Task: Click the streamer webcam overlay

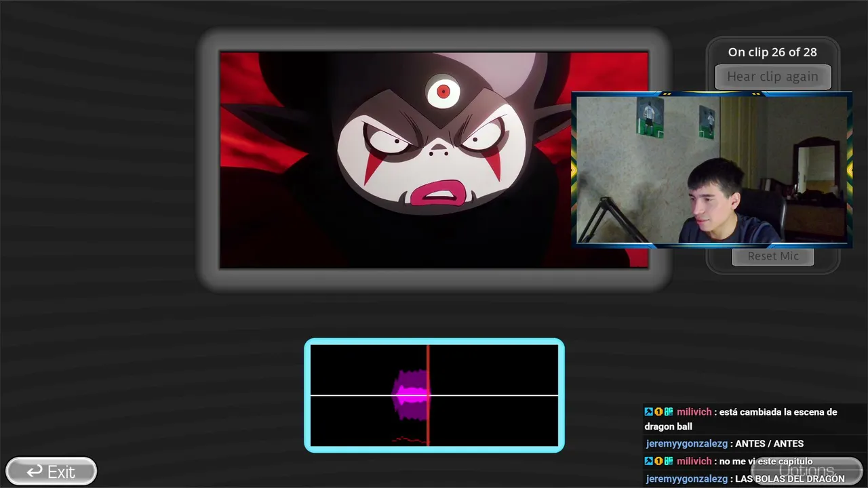Action: click(712, 169)
